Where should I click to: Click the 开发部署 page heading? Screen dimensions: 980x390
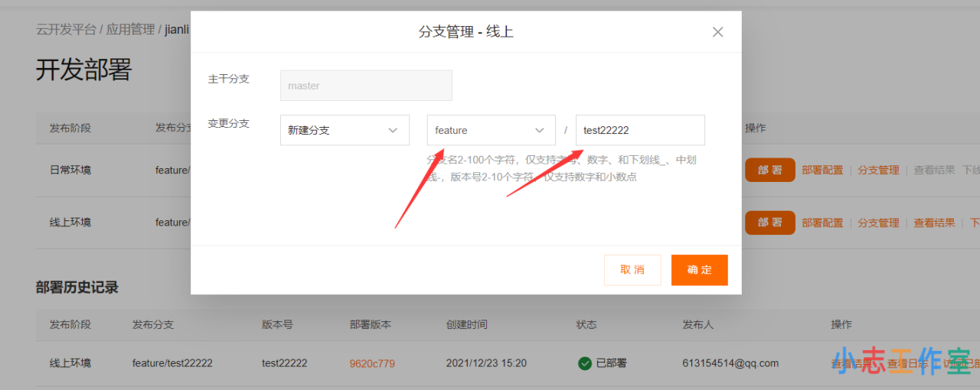click(83, 70)
